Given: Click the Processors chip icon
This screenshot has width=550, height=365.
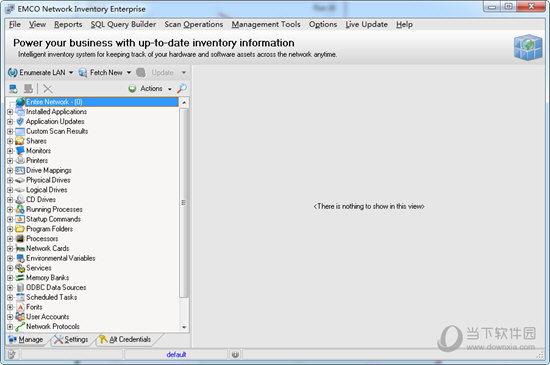Looking at the screenshot, I should tap(20, 239).
